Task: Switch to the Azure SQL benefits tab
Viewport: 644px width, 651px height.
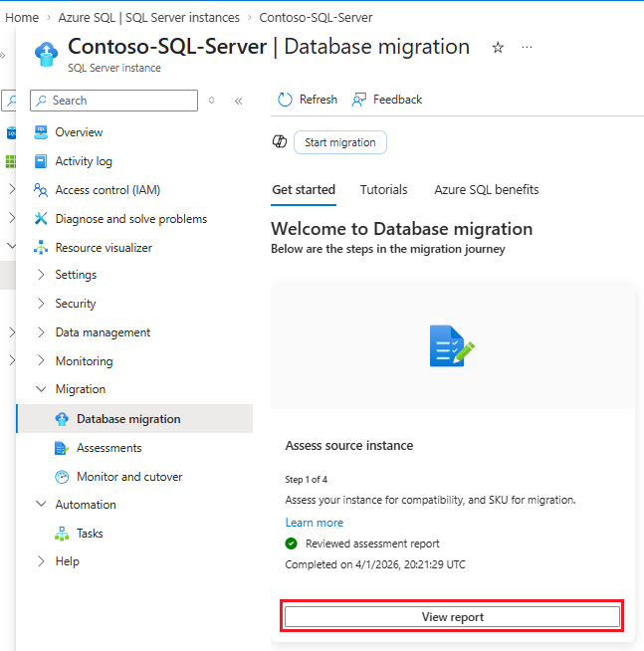Action: pyautogui.click(x=486, y=189)
